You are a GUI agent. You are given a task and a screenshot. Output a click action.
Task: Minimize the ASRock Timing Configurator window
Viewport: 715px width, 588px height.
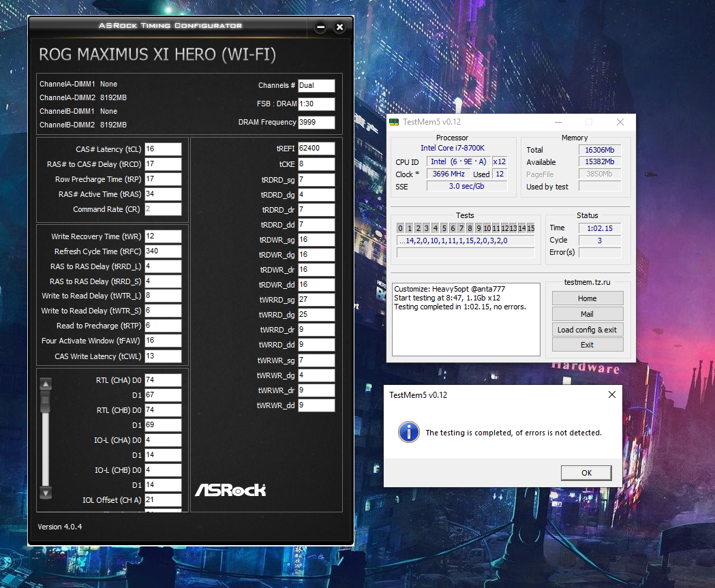click(320, 27)
